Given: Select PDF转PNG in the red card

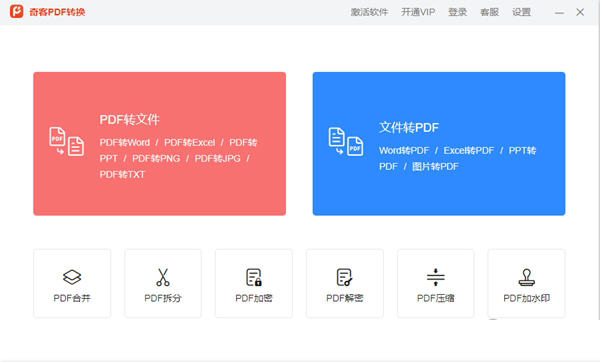Looking at the screenshot, I should tap(156, 159).
